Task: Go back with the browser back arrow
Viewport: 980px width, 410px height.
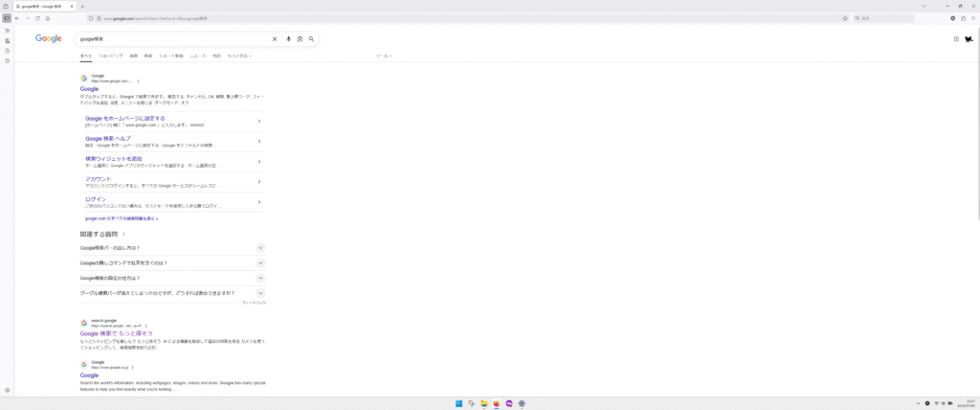Action: pyautogui.click(x=17, y=18)
